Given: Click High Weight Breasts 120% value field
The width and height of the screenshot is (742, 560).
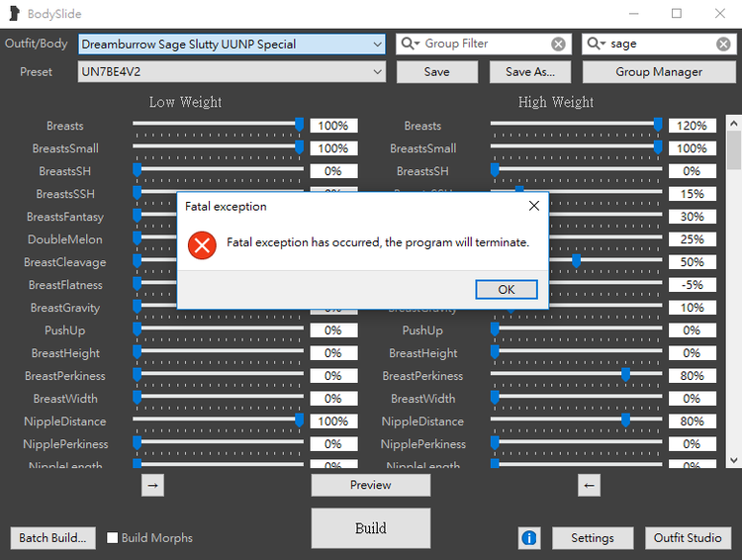Looking at the screenshot, I should 692,126.
